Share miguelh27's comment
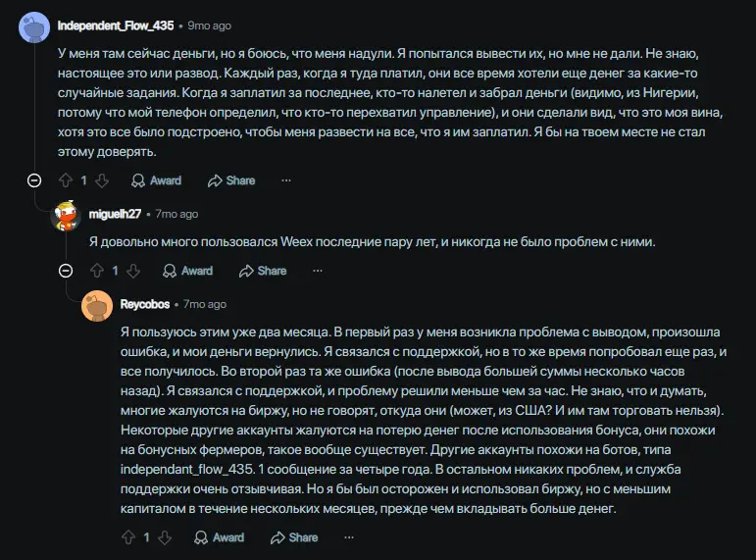 click(263, 271)
